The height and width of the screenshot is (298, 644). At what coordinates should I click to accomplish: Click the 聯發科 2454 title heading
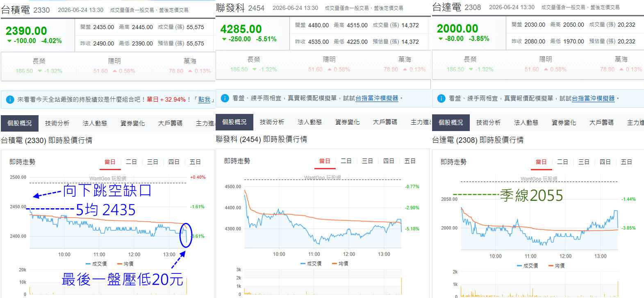click(240, 8)
